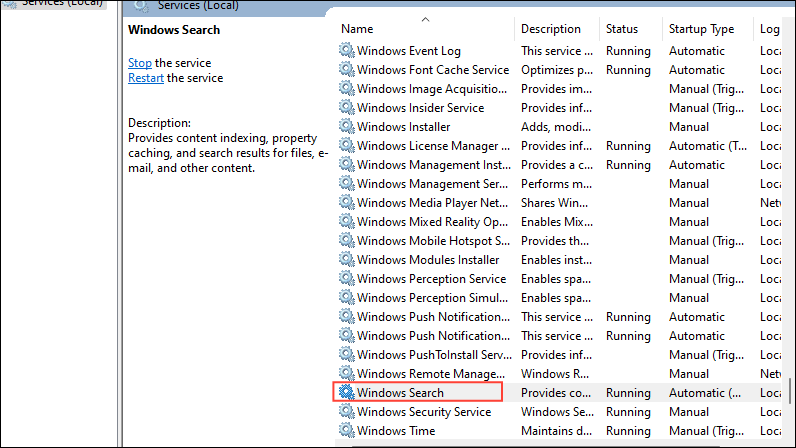Restart the Windows Search service
Image resolution: width=796 pixels, height=448 pixels.
pyautogui.click(x=146, y=78)
